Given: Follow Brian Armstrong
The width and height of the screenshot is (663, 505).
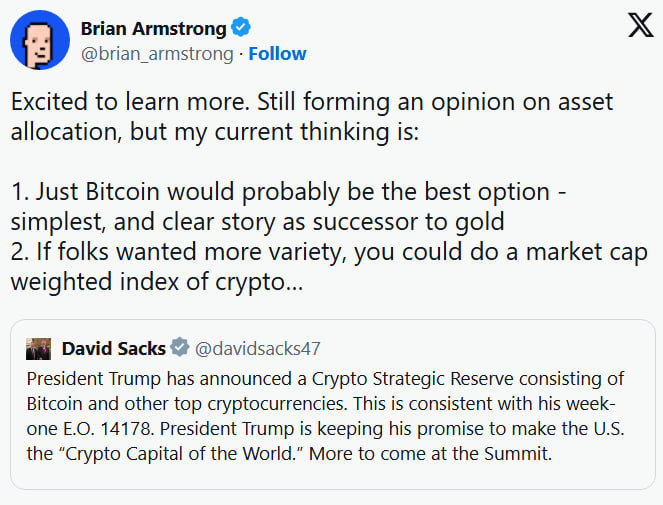Looking at the screenshot, I should click(x=277, y=54).
